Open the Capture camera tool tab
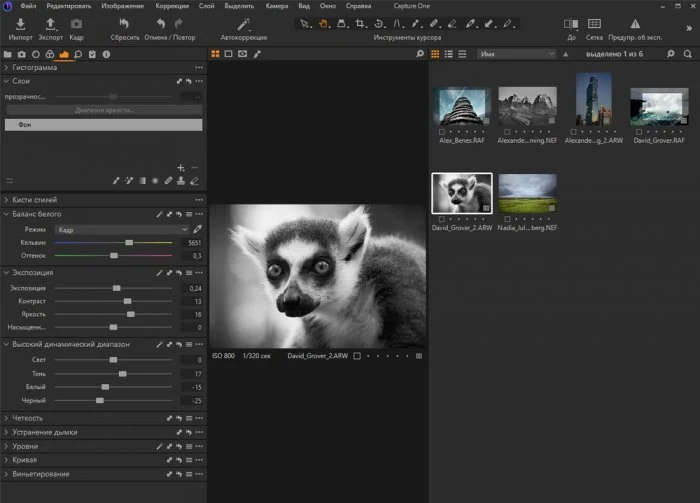 click(21, 54)
